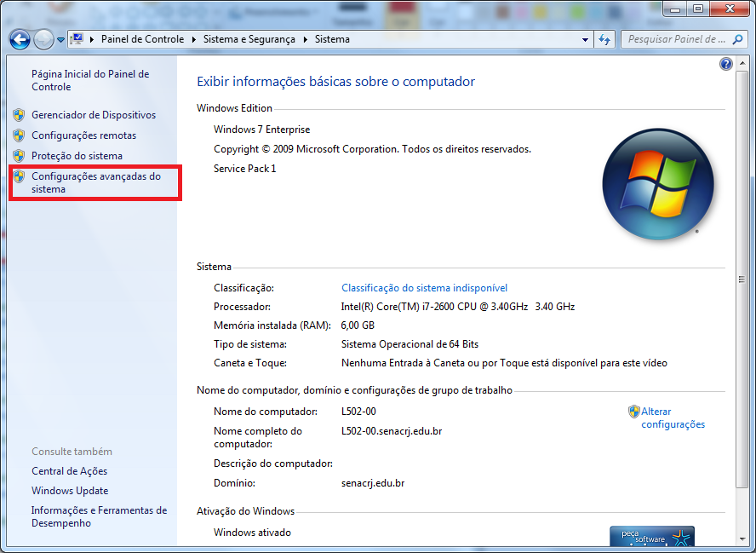This screenshot has height=553, width=756.
Task: Open the recent pages dropdown arrow
Action: [60, 40]
